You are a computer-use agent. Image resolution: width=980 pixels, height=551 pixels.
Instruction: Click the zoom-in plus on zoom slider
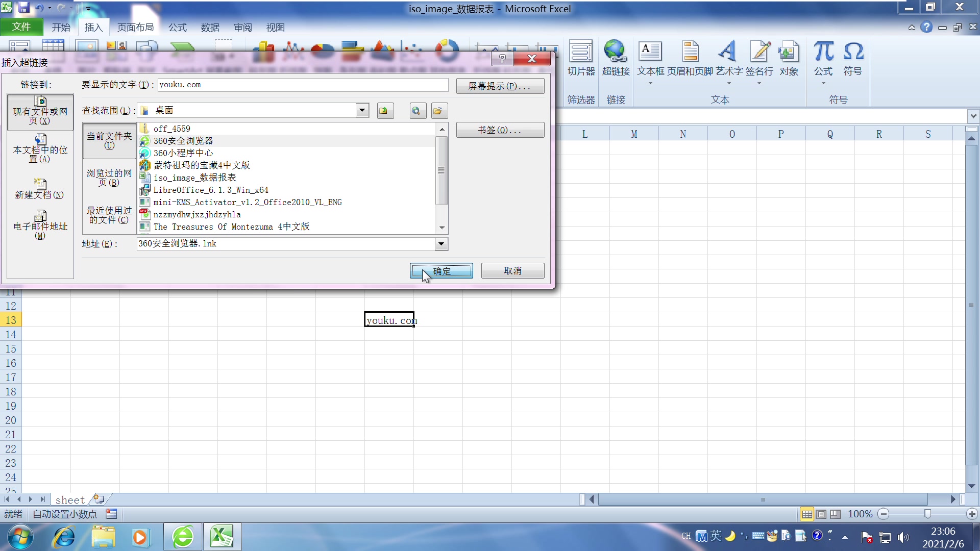point(972,514)
